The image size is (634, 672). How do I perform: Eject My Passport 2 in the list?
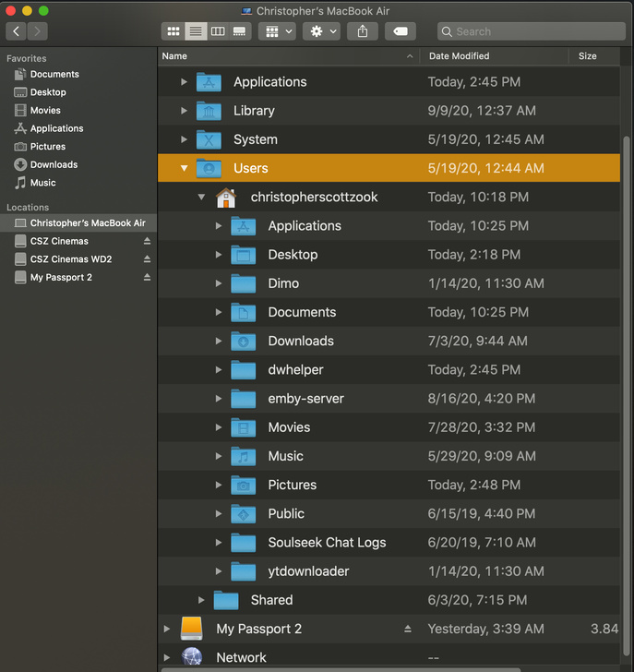[x=408, y=629]
